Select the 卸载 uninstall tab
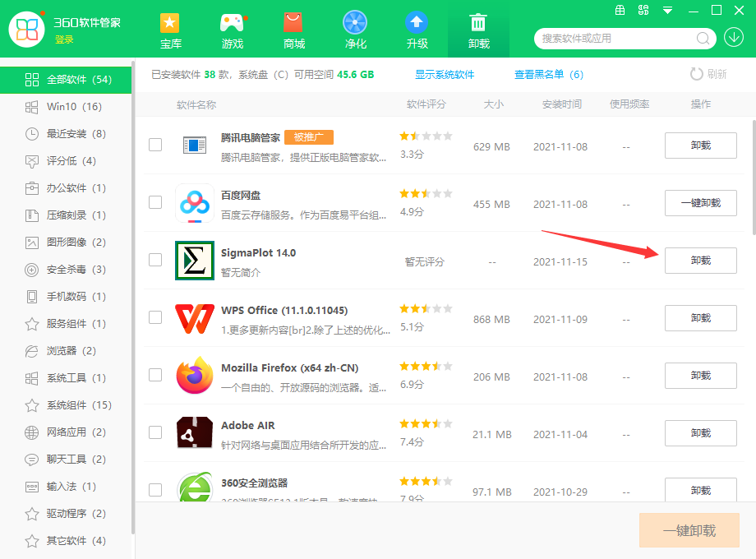The height and width of the screenshot is (559, 756). (478, 30)
